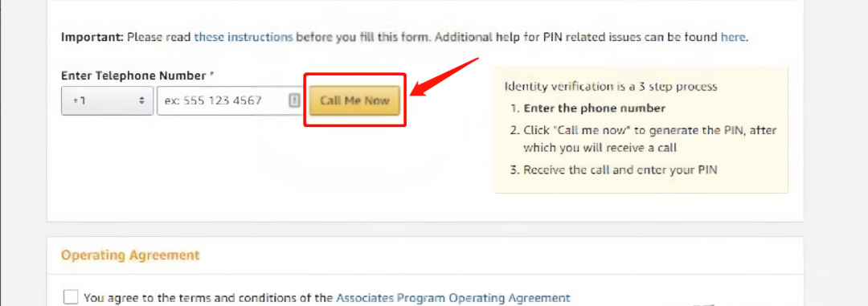The image size is (868, 306).
Task: Click the autofill icon inside phone field
Action: [294, 100]
